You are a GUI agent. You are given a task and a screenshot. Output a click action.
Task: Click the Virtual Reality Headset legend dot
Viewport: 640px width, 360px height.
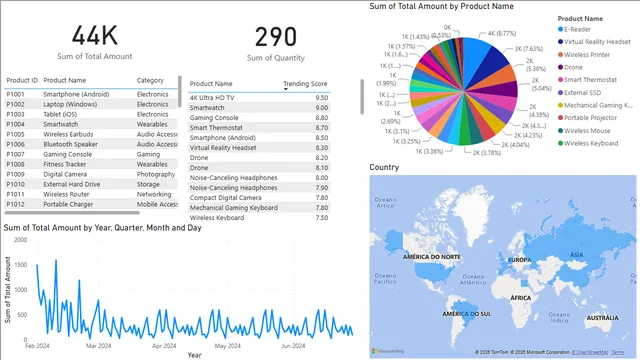(x=560, y=42)
